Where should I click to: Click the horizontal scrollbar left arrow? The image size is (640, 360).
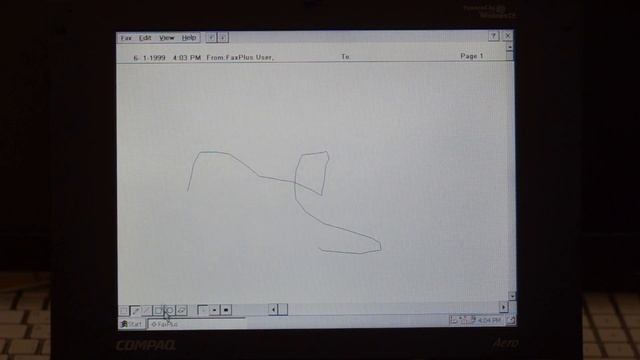273,309
